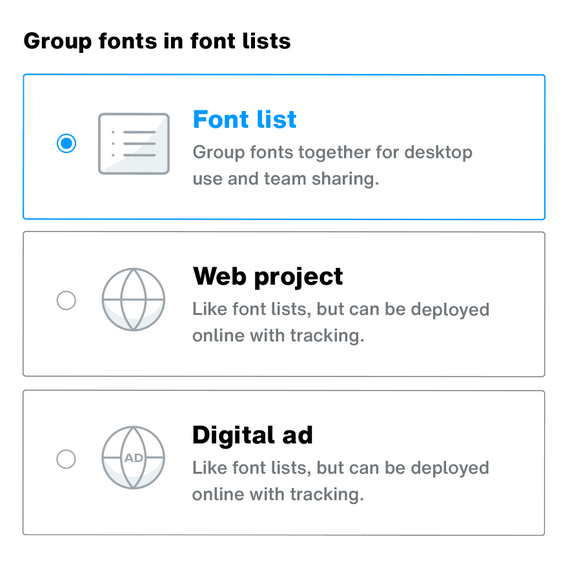Choose the Web project option card

click(x=284, y=304)
